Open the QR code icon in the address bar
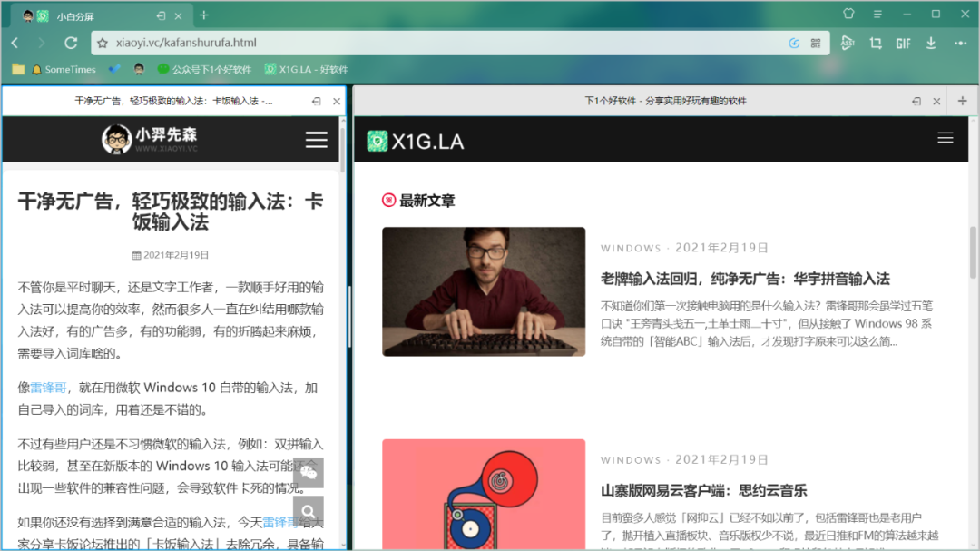Image resolution: width=980 pixels, height=551 pixels. pos(816,43)
